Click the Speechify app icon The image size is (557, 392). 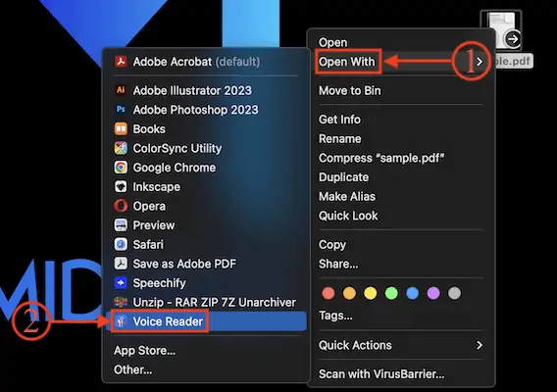click(x=121, y=282)
